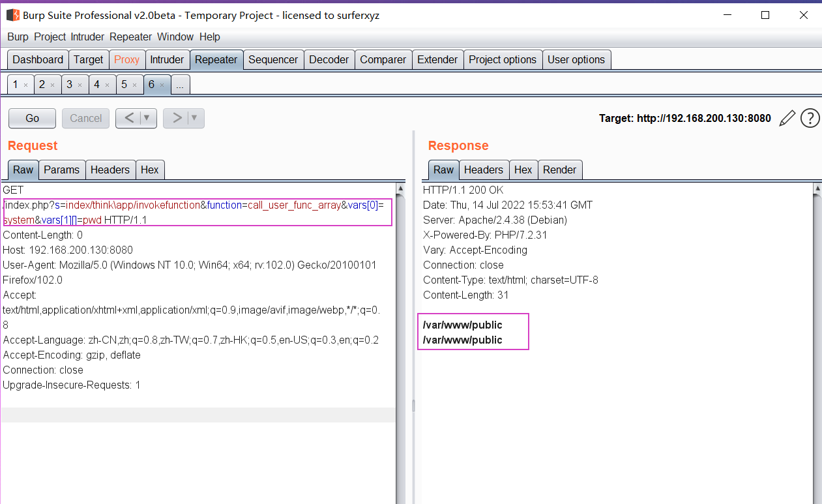822x504 pixels.
Task: Close Repeater tab 3 with its x
Action: click(x=80, y=85)
